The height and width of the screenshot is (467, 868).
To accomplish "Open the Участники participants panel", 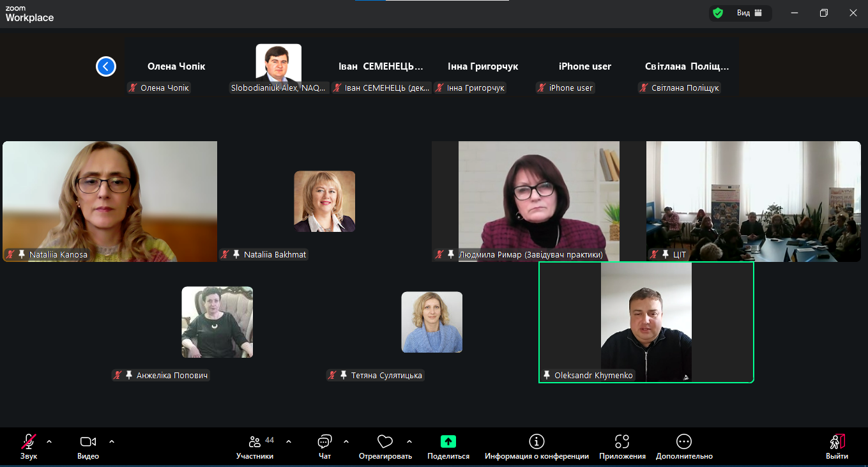I will click(255, 442).
